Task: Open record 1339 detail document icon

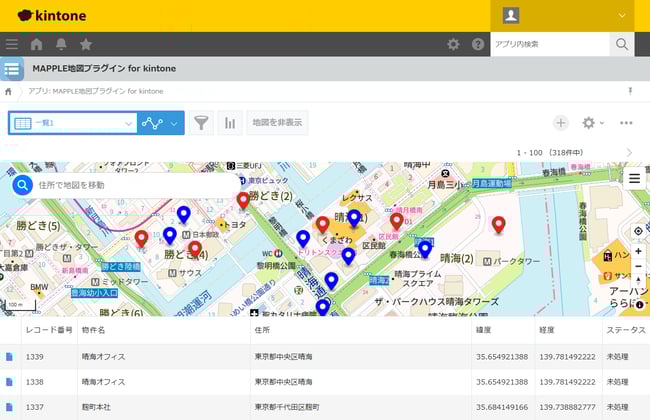Action: (9, 357)
